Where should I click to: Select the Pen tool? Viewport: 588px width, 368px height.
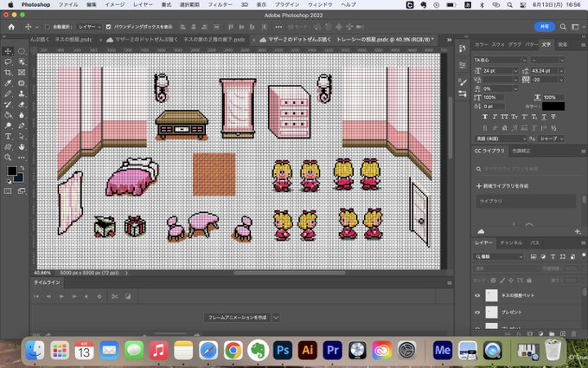click(22, 126)
